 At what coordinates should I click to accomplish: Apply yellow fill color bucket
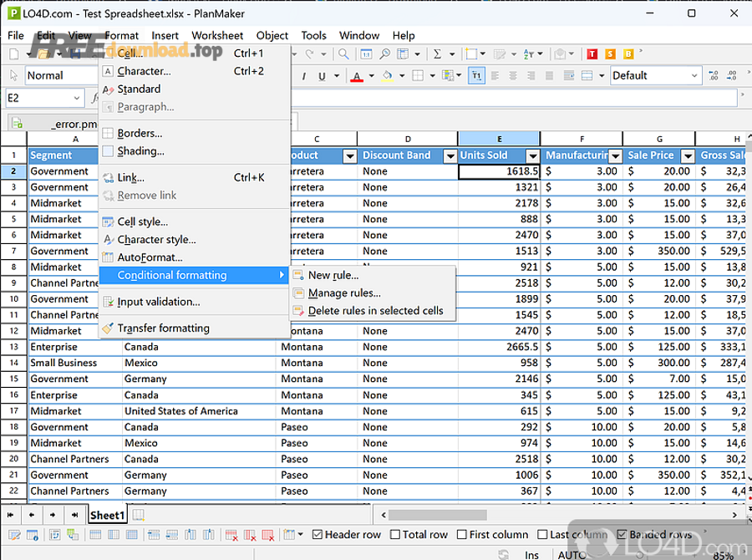387,76
